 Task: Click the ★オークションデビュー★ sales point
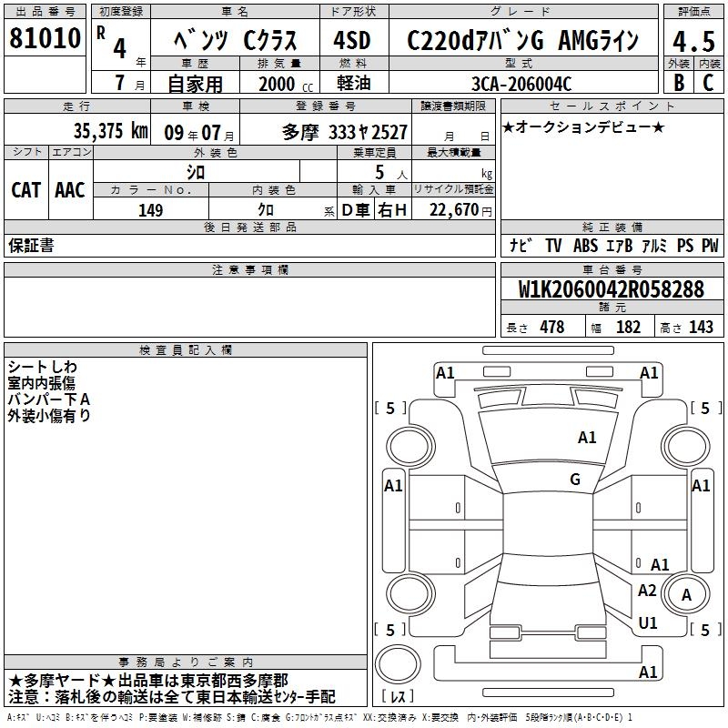coord(583,126)
